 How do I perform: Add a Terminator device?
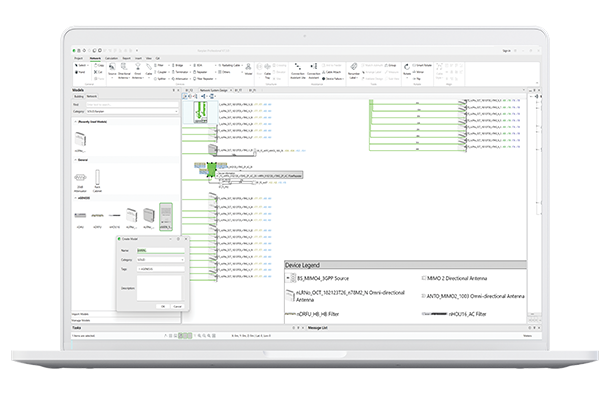coord(181,72)
